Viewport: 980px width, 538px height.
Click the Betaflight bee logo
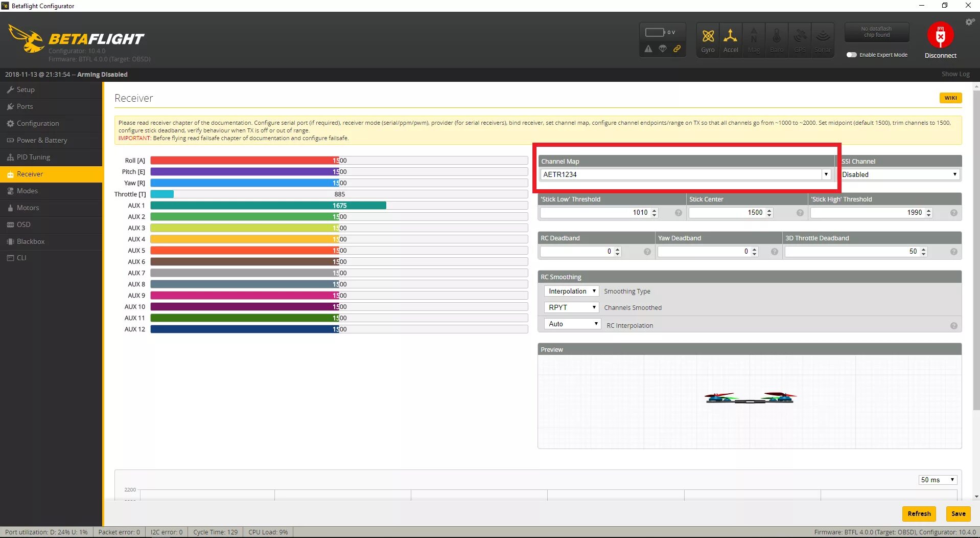(27, 38)
